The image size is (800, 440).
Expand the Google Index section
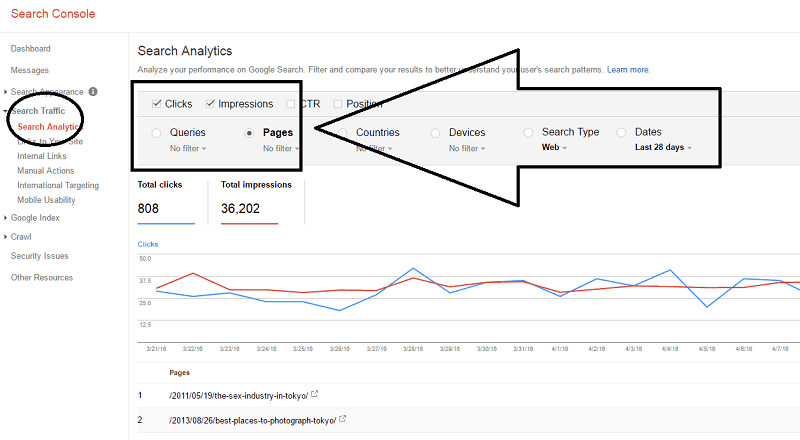(x=35, y=218)
